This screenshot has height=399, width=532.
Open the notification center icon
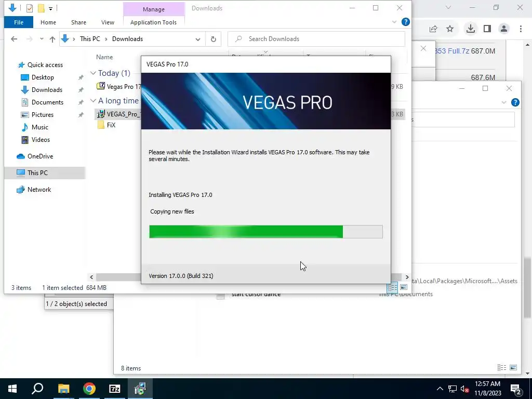click(x=516, y=389)
